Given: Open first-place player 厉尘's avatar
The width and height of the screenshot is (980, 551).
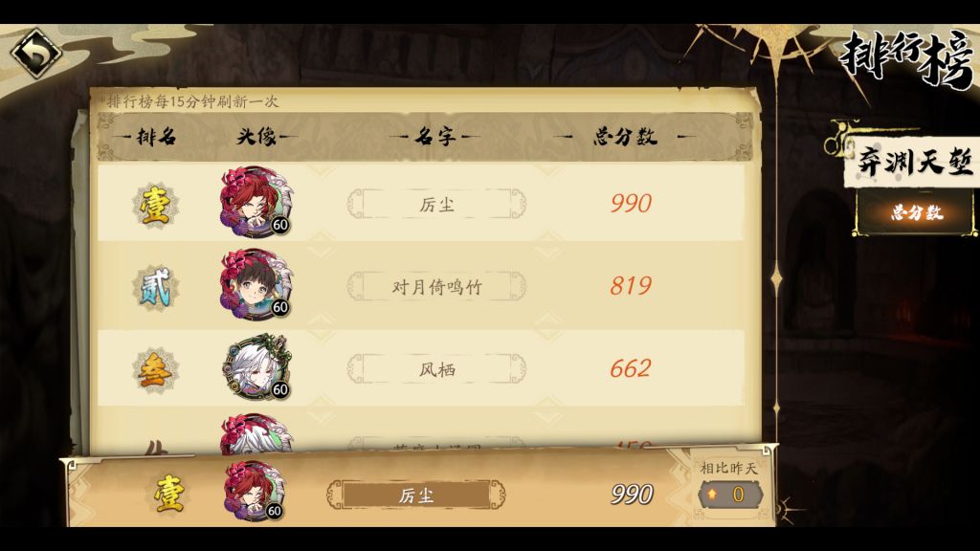Looking at the screenshot, I should point(256,201).
